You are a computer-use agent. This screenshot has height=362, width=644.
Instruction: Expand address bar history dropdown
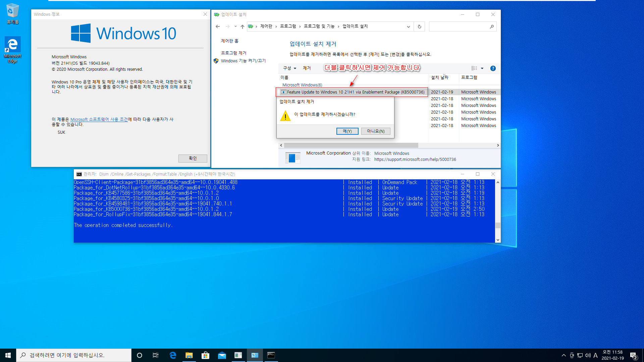(408, 26)
